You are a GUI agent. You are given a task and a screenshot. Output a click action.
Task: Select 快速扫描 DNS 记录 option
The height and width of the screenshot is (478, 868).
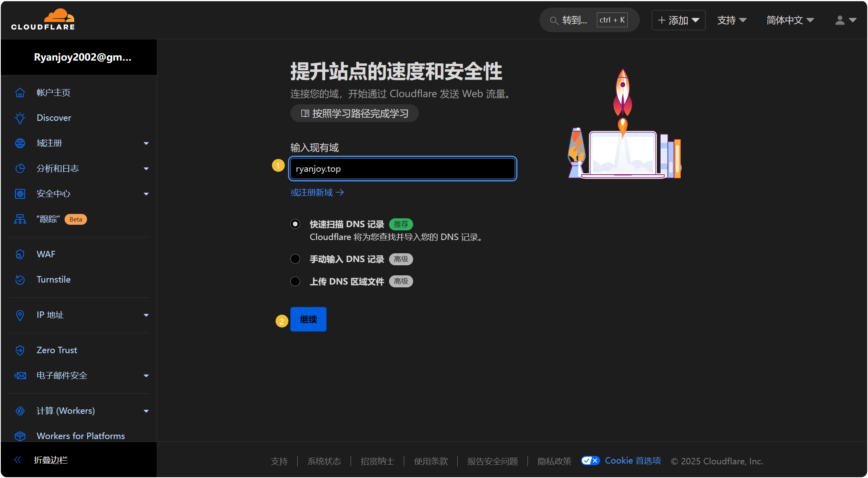click(295, 224)
